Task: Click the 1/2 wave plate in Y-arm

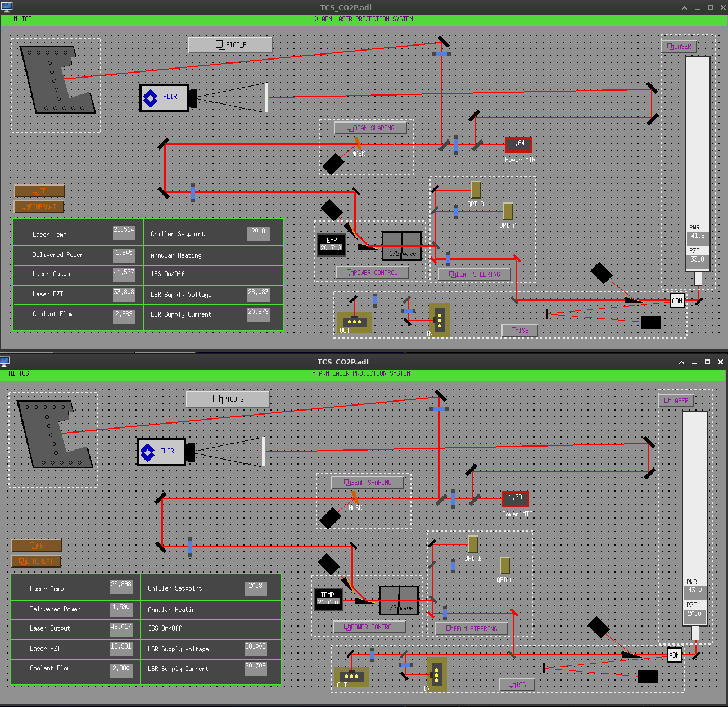Action: point(399,600)
